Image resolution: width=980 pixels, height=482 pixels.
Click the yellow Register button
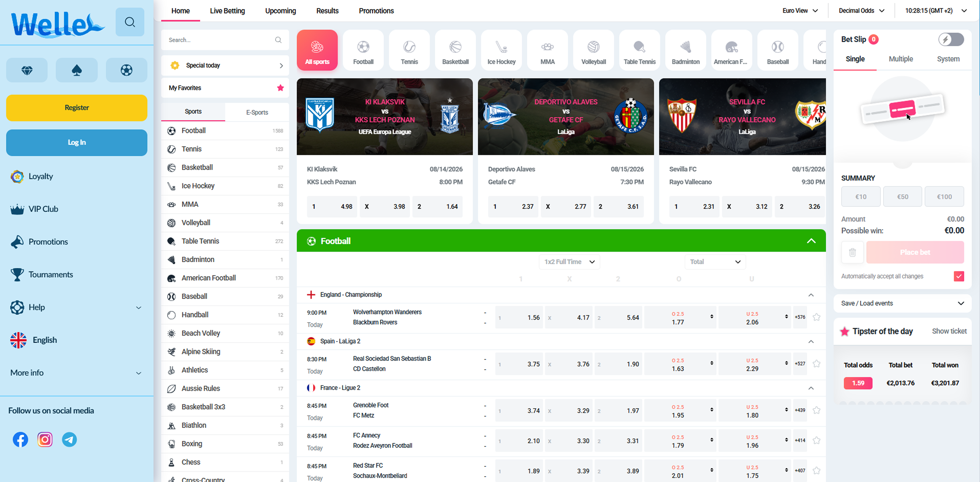pos(77,108)
